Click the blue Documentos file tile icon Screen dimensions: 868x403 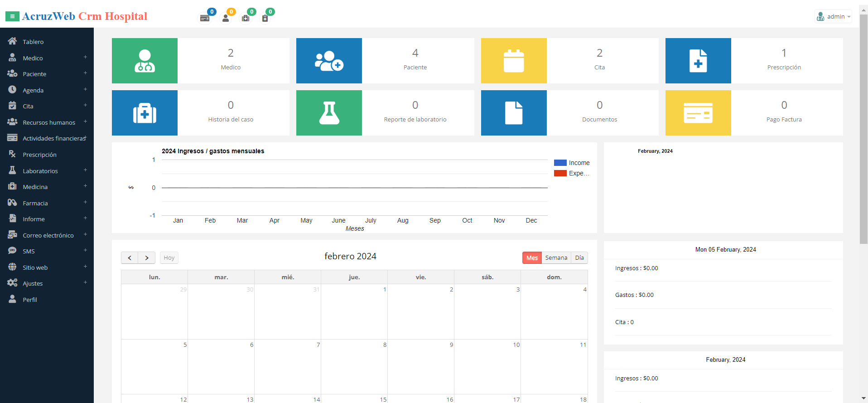514,113
